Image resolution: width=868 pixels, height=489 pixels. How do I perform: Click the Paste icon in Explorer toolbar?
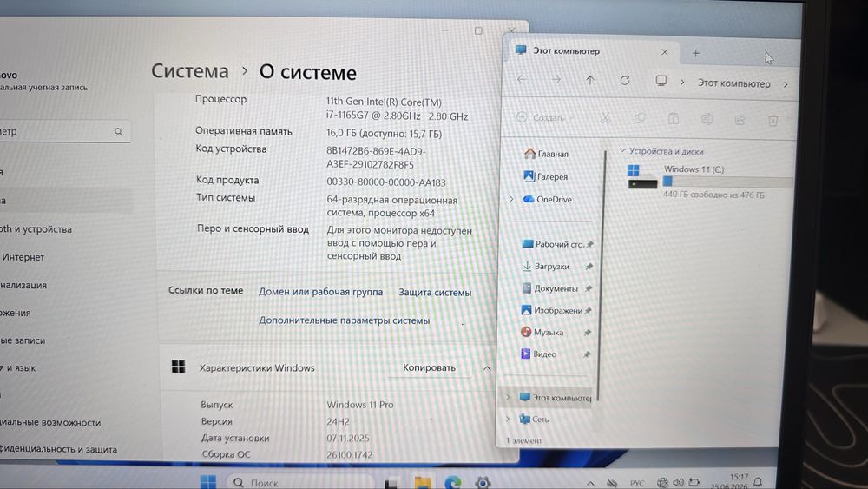point(674,118)
